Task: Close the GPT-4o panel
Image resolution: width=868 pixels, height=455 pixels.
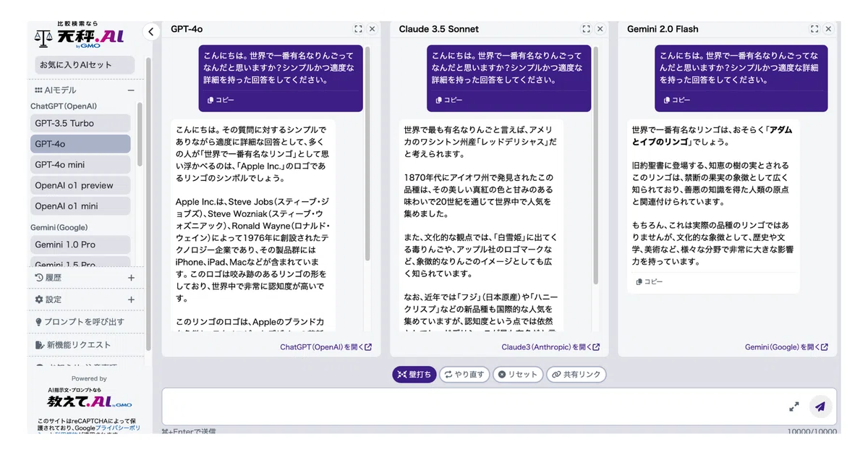Action: pyautogui.click(x=372, y=29)
